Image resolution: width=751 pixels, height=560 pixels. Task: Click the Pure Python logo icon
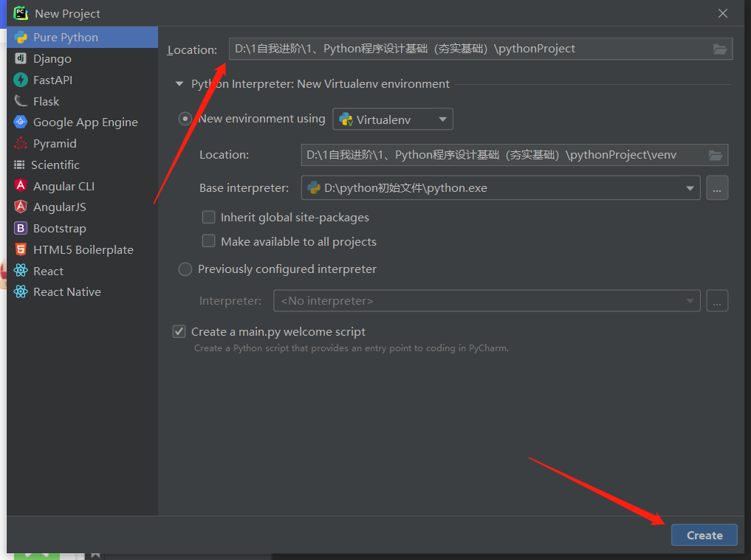click(21, 38)
